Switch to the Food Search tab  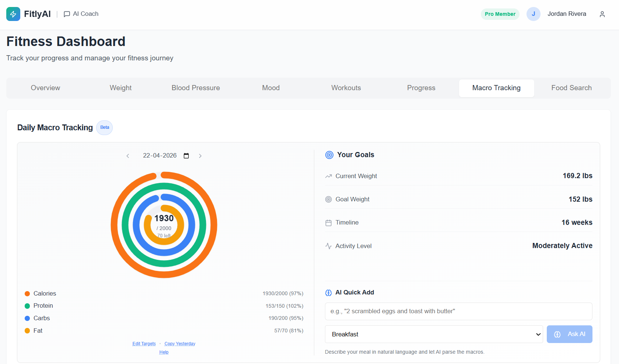(571, 88)
